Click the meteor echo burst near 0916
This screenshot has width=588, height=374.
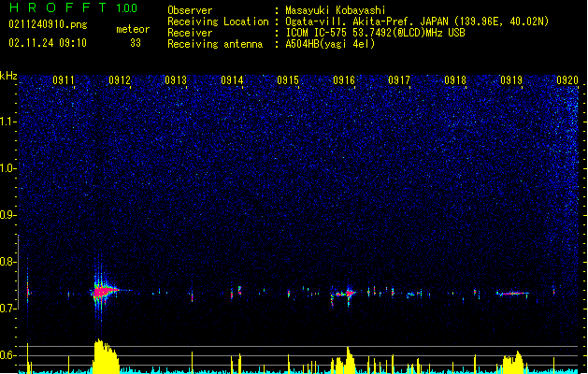point(349,293)
